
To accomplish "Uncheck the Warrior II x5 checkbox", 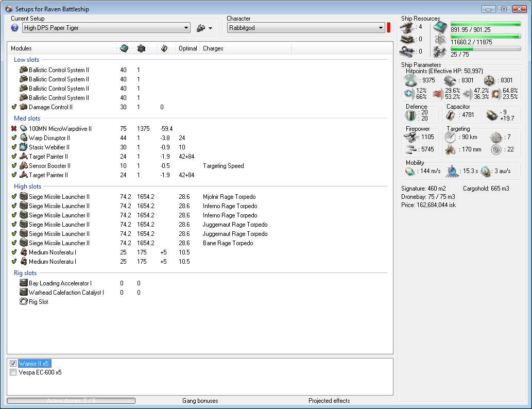I will coord(13,364).
